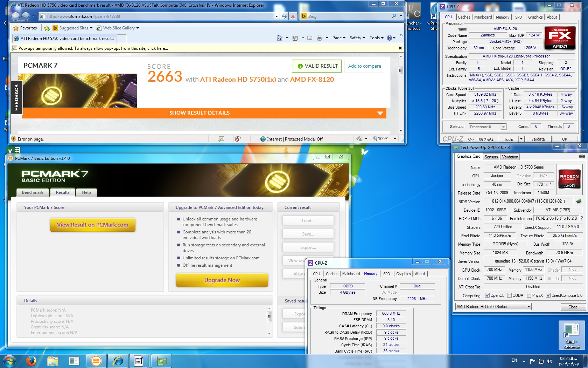
Task: Click the Error on page warning icon
Action: point(14,139)
